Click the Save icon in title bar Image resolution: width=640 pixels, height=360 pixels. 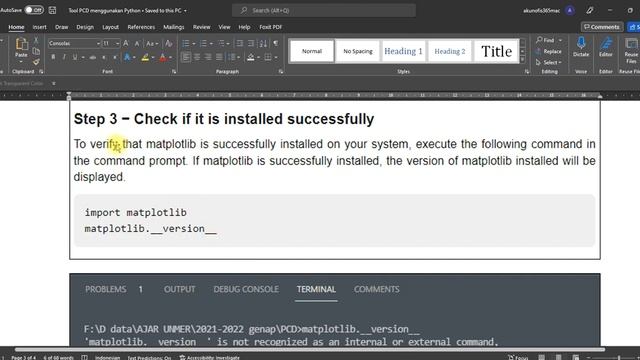(x=52, y=10)
